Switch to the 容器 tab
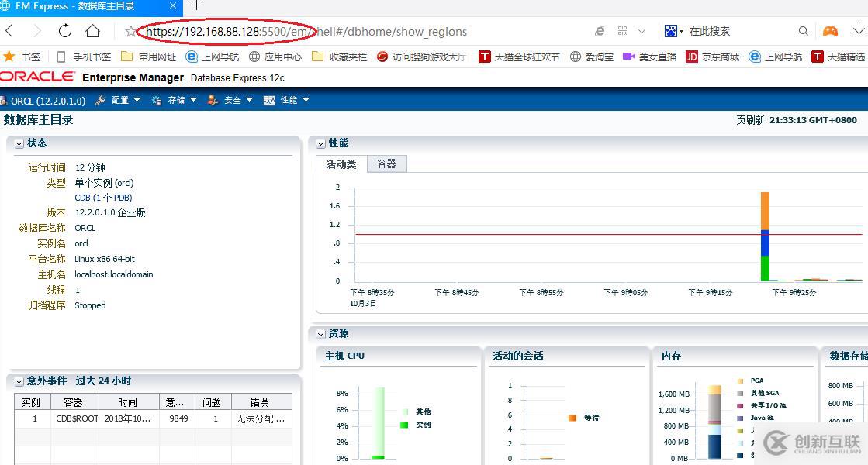This screenshot has height=465, width=868. pos(386,164)
